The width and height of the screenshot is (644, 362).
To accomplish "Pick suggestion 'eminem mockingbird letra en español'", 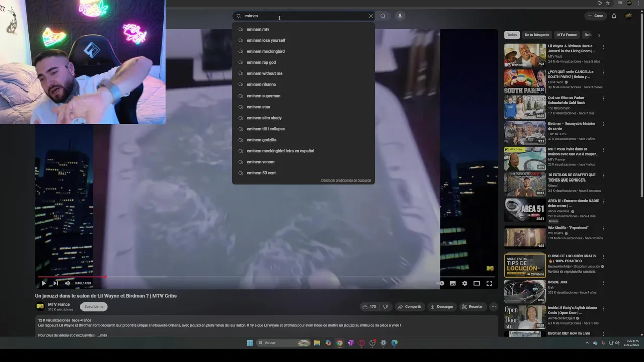I will [x=303, y=151].
